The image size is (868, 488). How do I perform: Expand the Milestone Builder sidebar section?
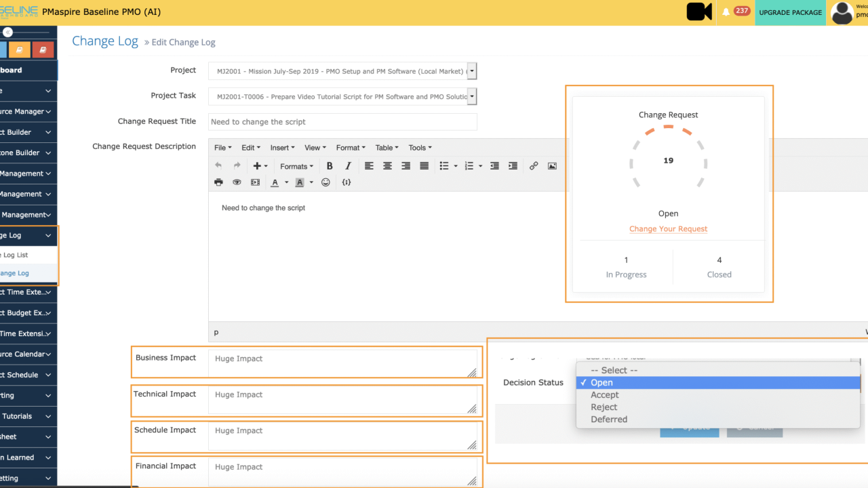(28, 152)
